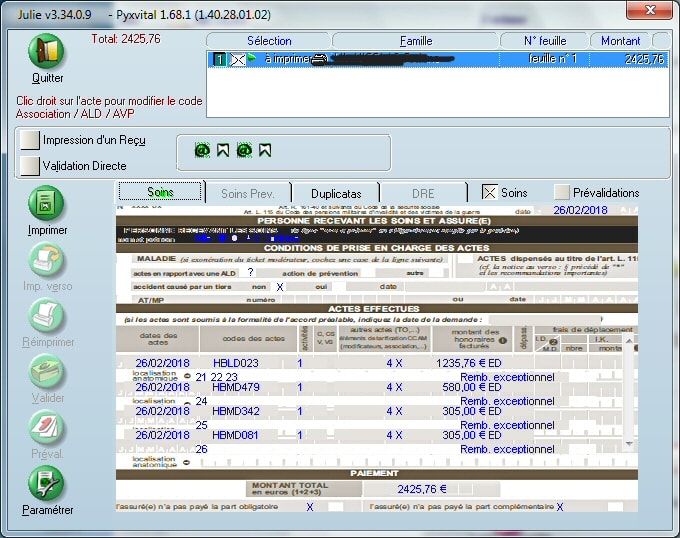680x538 pixels.
Task: Tick the Prévalidations checkbox
Action: (x=562, y=192)
